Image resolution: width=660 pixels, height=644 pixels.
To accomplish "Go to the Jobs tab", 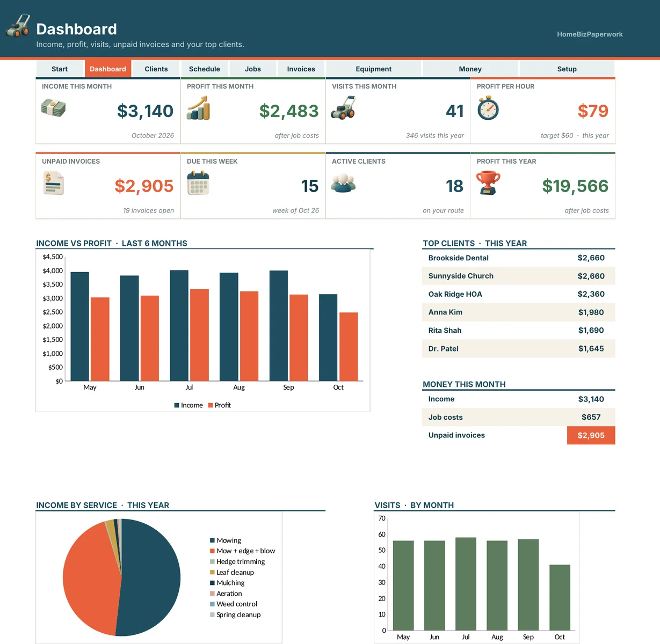I will 253,69.
